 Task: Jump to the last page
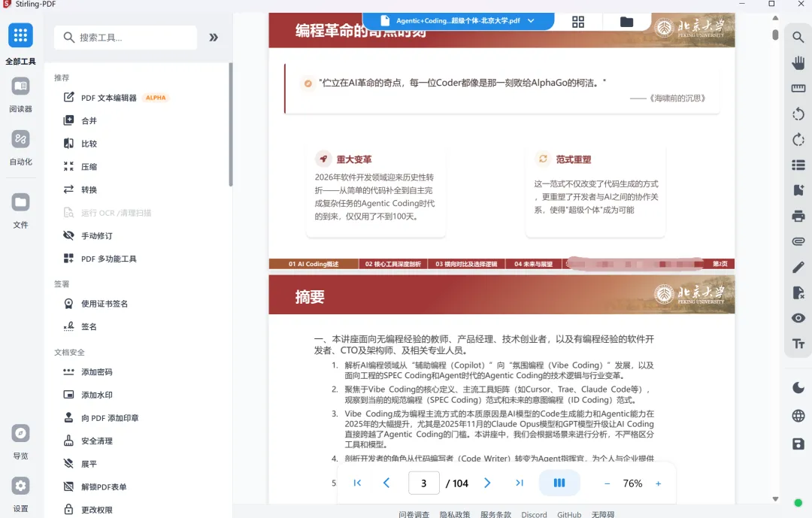coord(520,483)
